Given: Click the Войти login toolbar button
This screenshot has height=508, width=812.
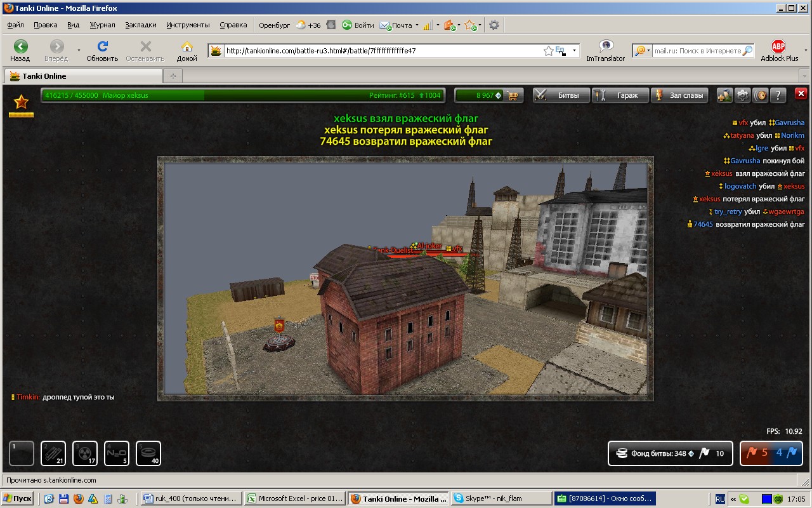Looking at the screenshot, I should point(358,25).
